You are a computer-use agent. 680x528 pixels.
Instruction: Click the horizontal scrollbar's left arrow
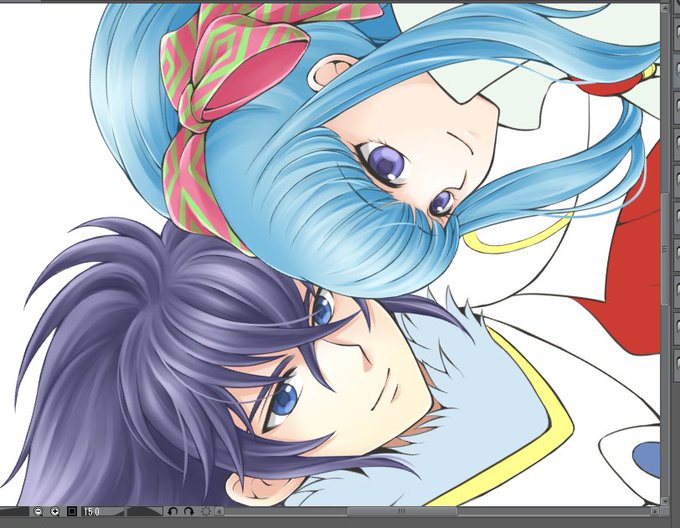pos(219,512)
